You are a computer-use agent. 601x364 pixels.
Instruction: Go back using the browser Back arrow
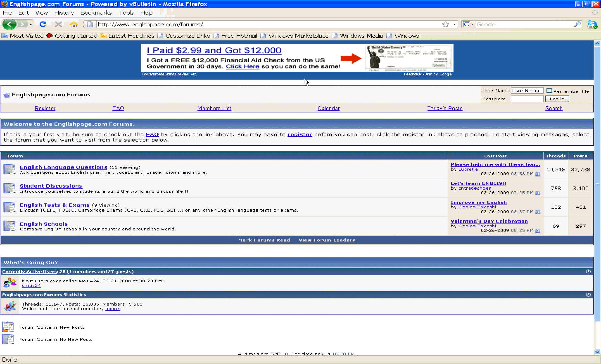point(9,24)
